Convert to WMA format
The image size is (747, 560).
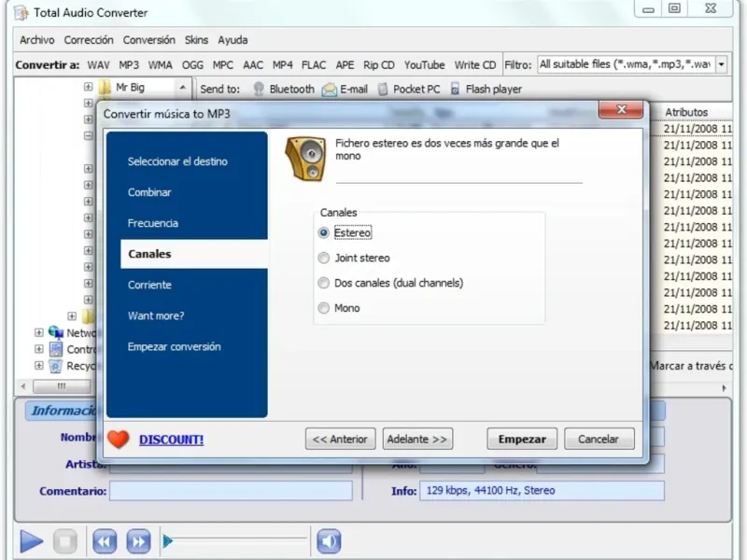pyautogui.click(x=160, y=65)
